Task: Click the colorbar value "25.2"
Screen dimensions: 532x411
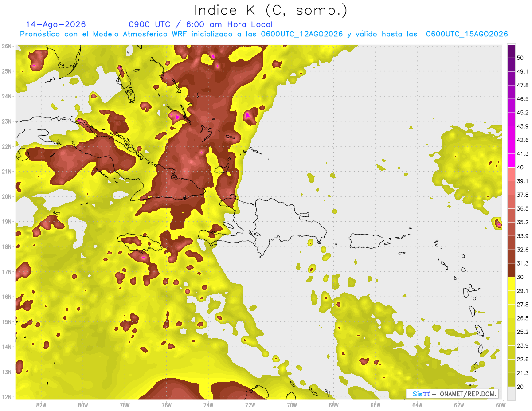Action: [x=522, y=332]
